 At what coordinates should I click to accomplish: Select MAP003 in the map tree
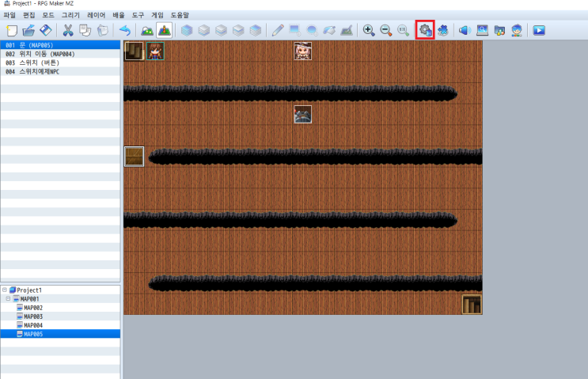click(x=33, y=316)
